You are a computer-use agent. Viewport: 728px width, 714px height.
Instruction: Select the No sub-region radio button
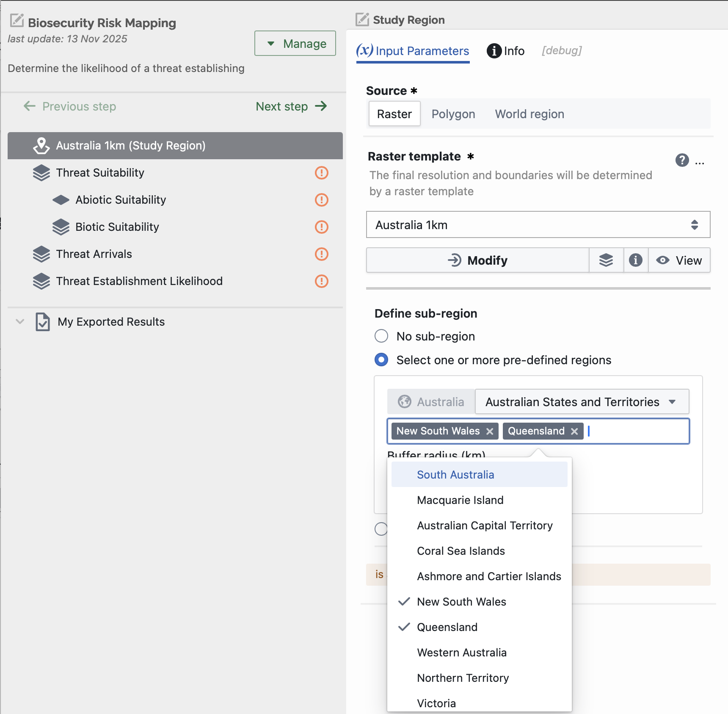point(381,336)
